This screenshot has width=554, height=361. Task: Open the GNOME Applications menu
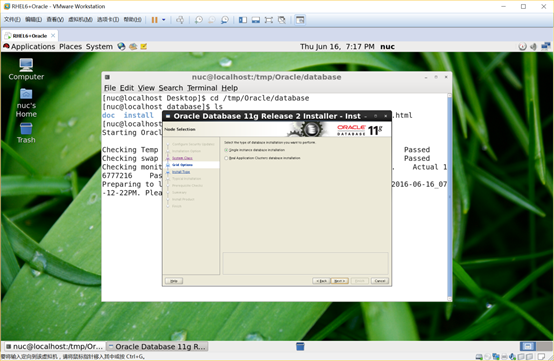coord(33,46)
